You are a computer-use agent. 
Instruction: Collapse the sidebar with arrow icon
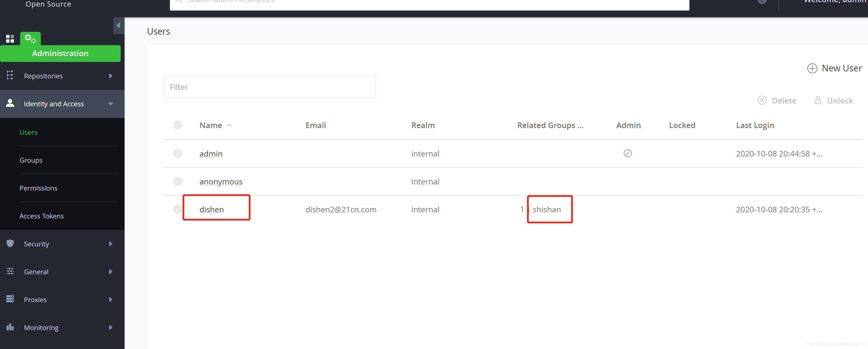coord(118,26)
